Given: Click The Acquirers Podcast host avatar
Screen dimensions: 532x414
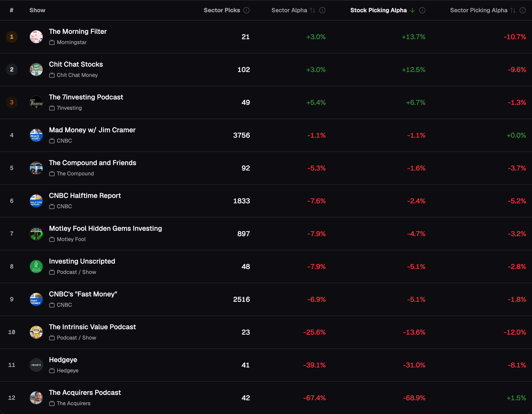Looking at the screenshot, I should [36, 398].
